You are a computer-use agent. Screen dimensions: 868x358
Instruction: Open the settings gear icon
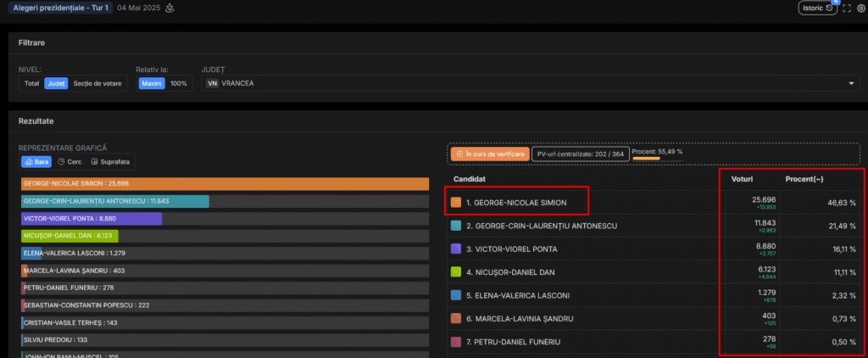861,8
